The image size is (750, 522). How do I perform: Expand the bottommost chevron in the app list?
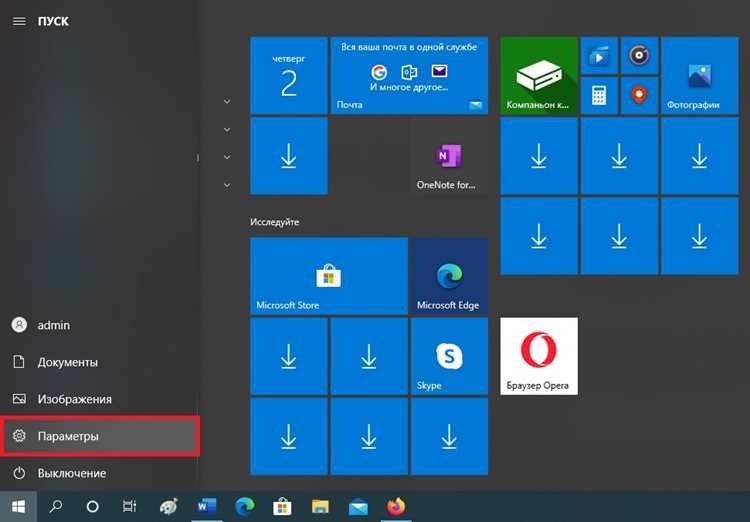[x=227, y=185]
